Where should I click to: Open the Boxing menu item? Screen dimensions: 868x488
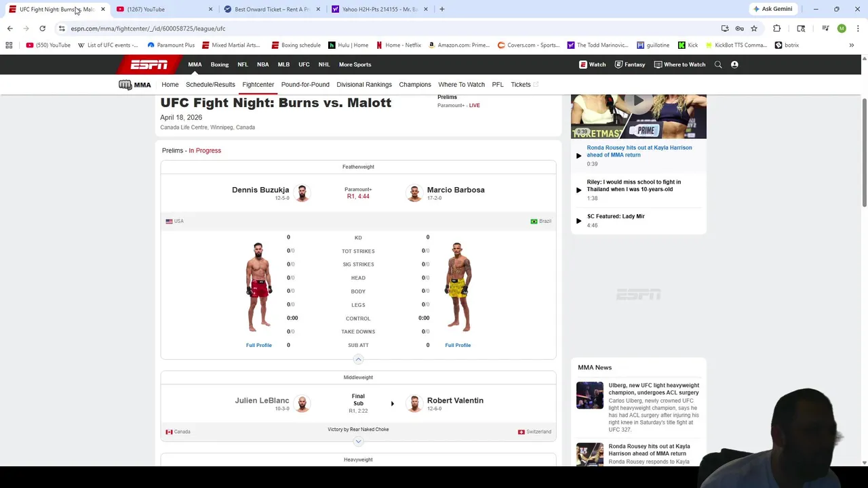pyautogui.click(x=219, y=64)
